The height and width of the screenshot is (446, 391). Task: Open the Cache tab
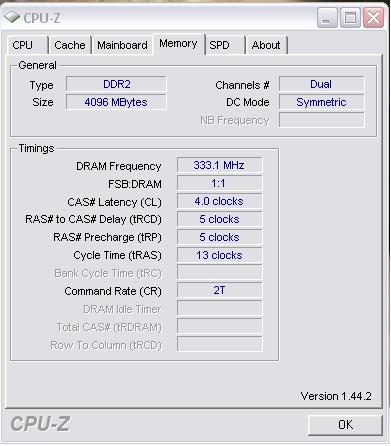point(70,45)
